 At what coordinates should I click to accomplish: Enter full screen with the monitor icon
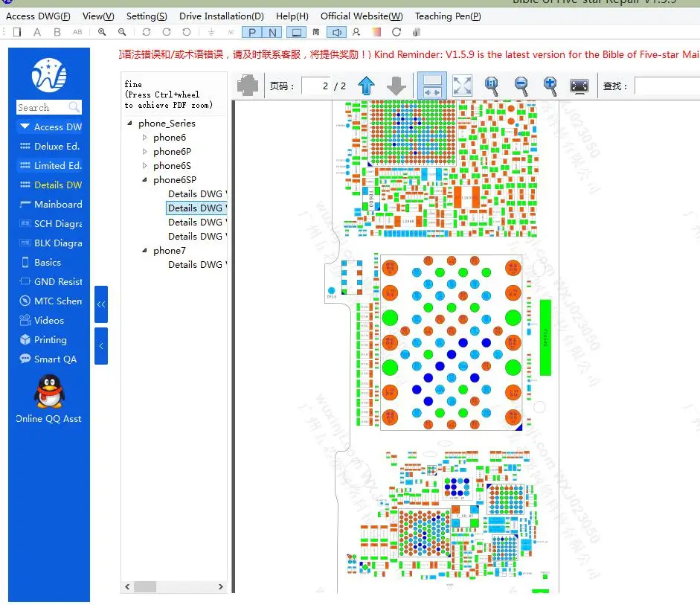tap(579, 86)
